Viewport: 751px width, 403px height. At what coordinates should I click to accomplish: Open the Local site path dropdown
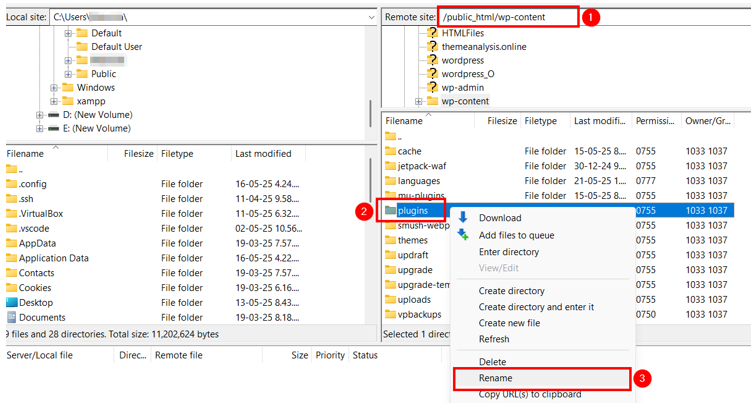click(371, 17)
